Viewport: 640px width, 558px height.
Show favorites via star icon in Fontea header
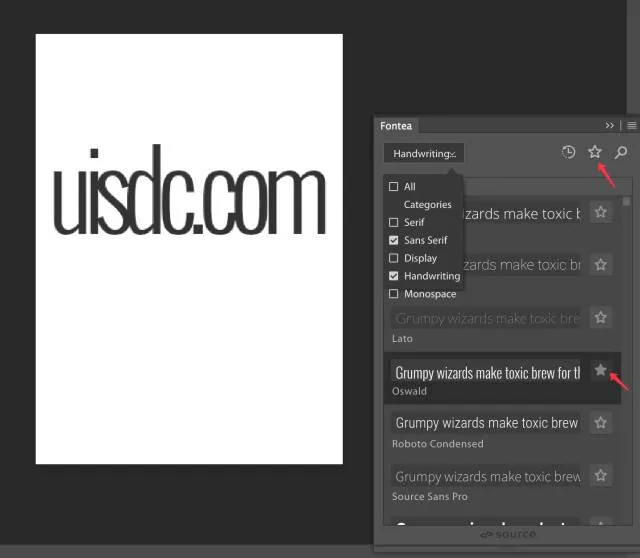tap(595, 152)
